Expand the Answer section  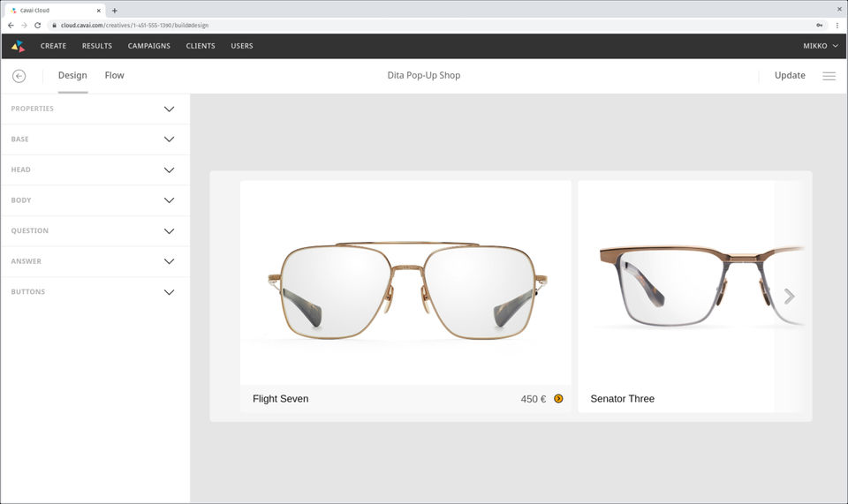[95, 261]
